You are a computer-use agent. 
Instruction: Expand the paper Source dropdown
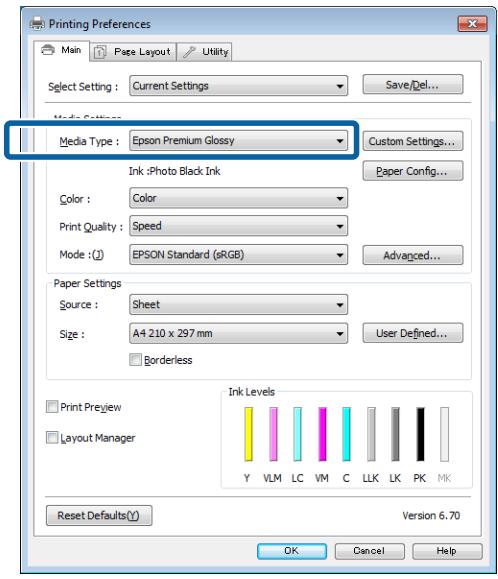click(238, 305)
